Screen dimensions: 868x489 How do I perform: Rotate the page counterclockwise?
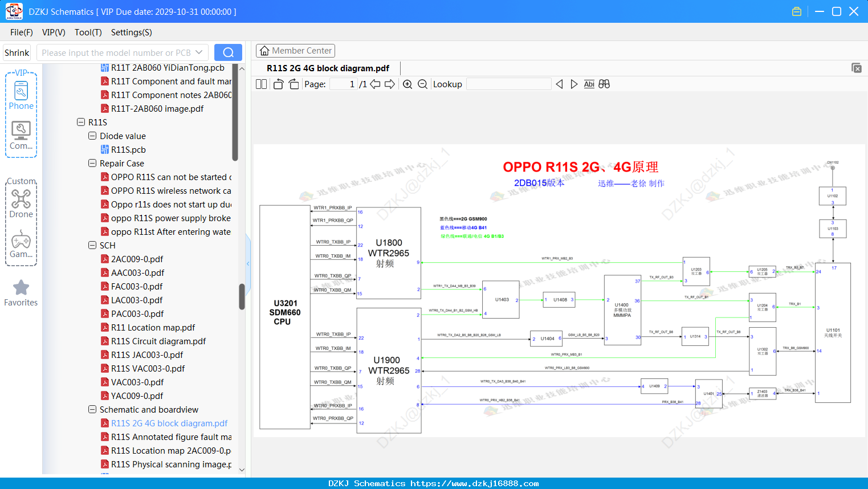(278, 84)
